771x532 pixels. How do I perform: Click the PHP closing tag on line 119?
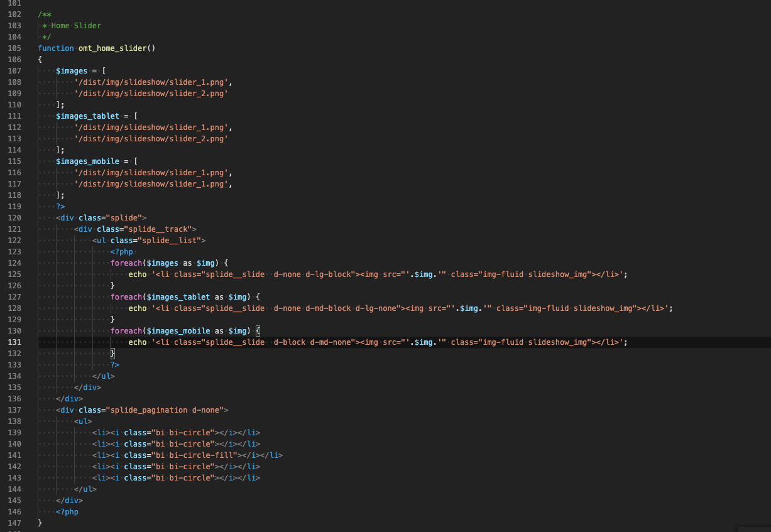[x=60, y=207]
